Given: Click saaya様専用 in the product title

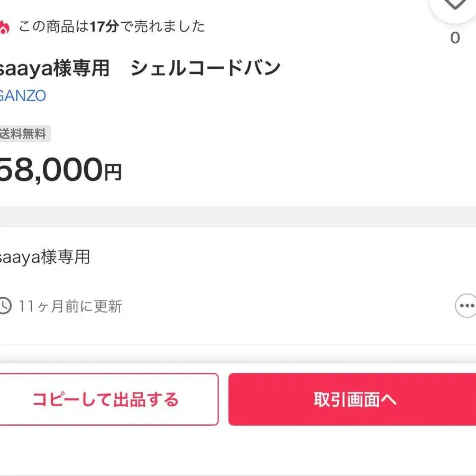Looking at the screenshot, I should [x=54, y=68].
